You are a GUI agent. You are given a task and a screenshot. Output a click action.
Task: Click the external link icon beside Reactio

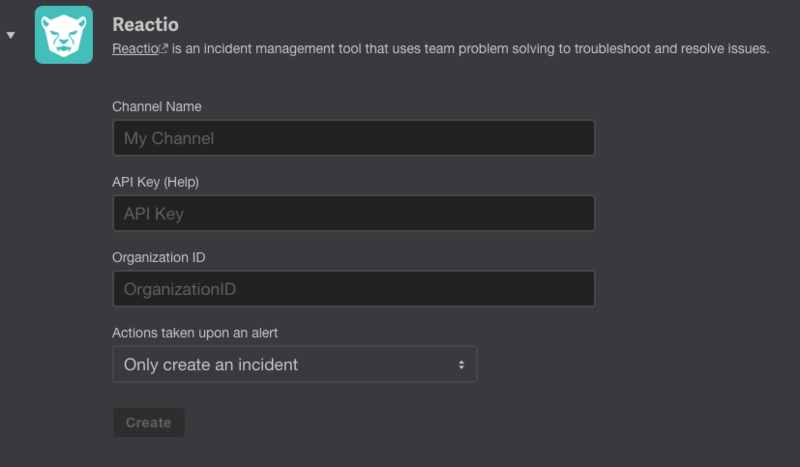click(x=163, y=48)
